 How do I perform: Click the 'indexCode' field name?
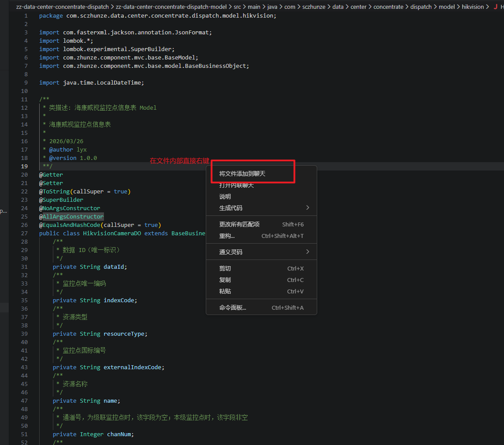[x=119, y=300]
